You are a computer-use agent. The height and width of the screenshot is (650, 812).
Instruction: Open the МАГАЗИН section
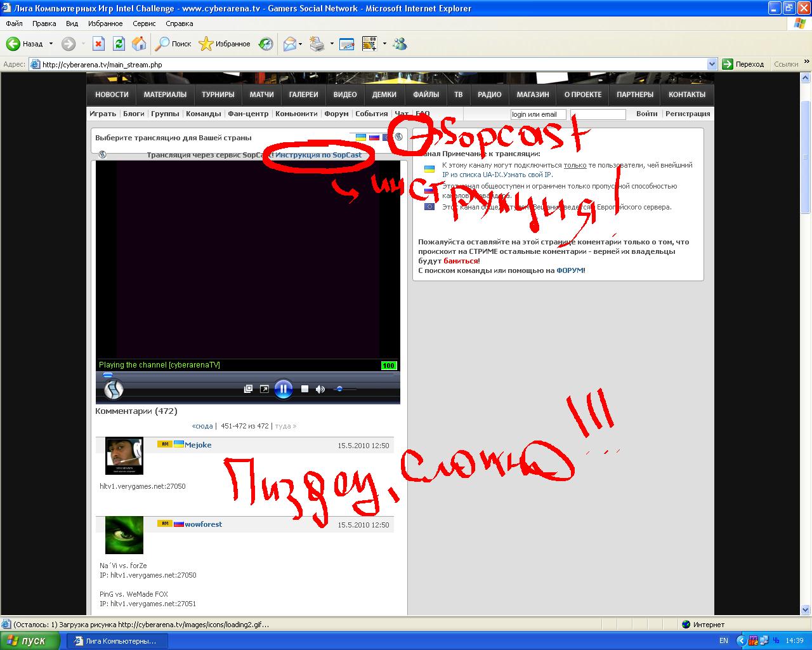[x=533, y=95]
